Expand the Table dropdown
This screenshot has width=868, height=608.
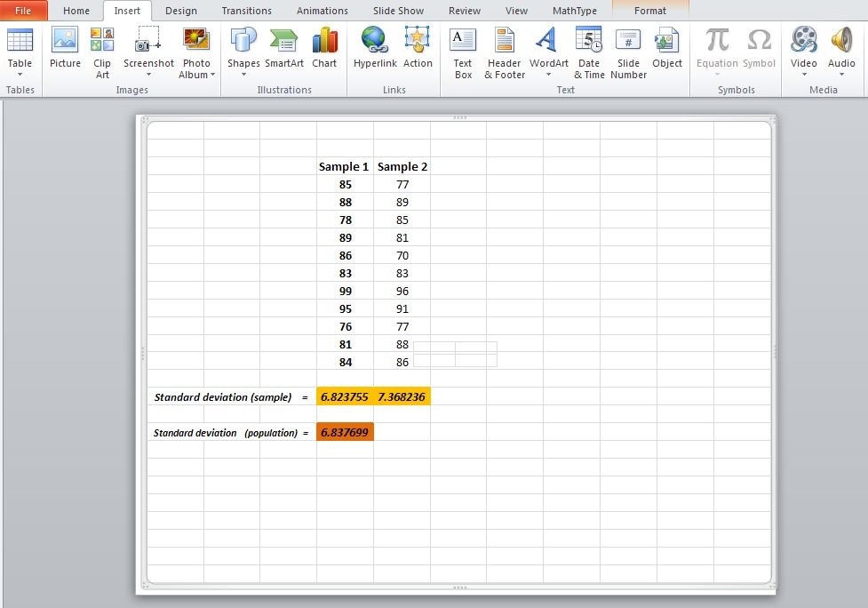tap(20, 75)
